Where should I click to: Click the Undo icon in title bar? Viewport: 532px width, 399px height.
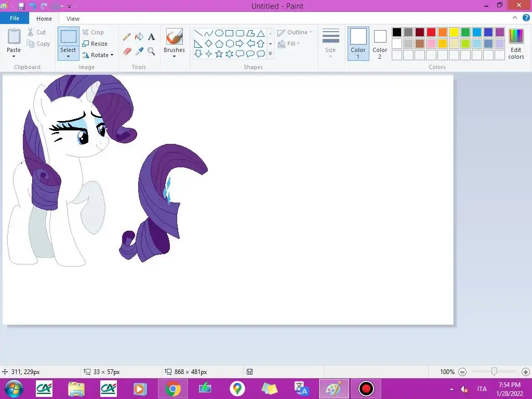[33, 6]
